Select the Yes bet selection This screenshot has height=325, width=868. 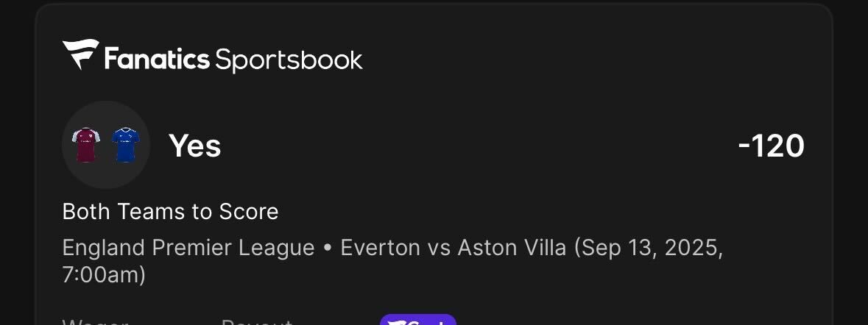tap(195, 146)
